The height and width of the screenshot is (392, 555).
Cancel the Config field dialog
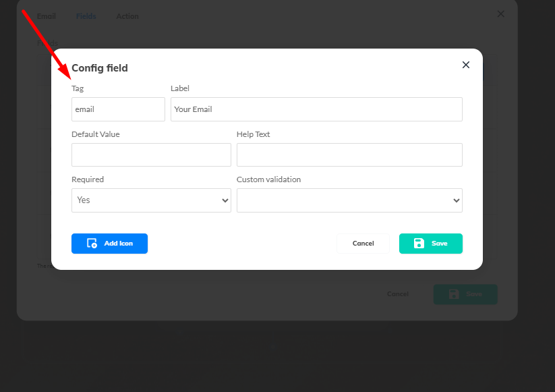coord(363,244)
